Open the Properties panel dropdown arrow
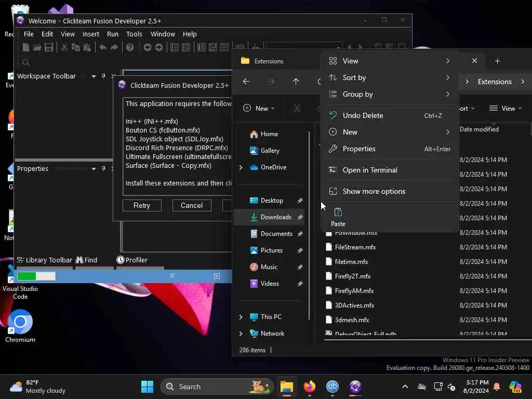The image size is (532, 399). pos(94,169)
